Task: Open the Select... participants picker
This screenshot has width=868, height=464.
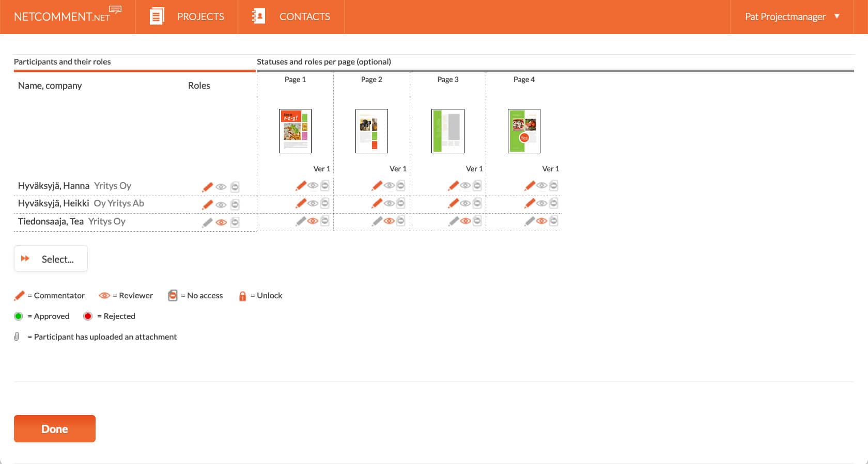Action: coord(51,259)
